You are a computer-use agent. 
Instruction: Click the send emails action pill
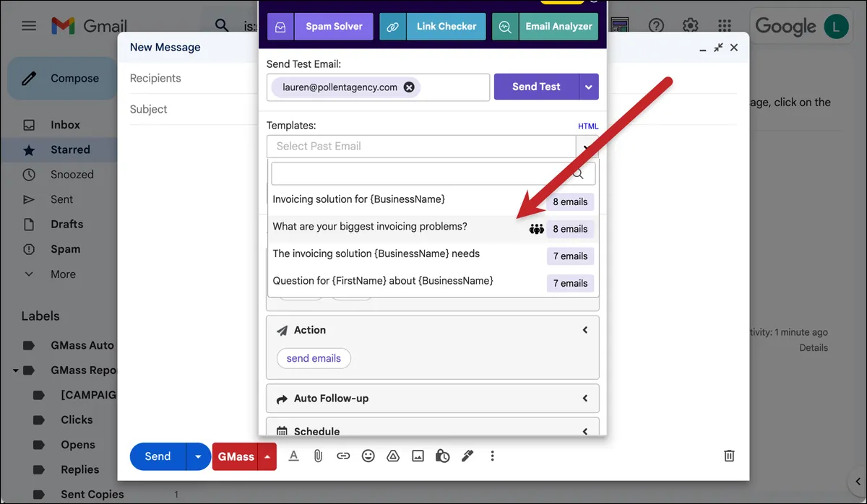click(314, 358)
